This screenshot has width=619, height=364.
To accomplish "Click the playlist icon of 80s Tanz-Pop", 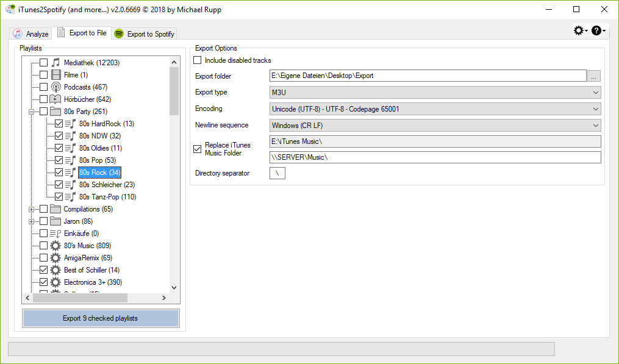I will [70, 196].
